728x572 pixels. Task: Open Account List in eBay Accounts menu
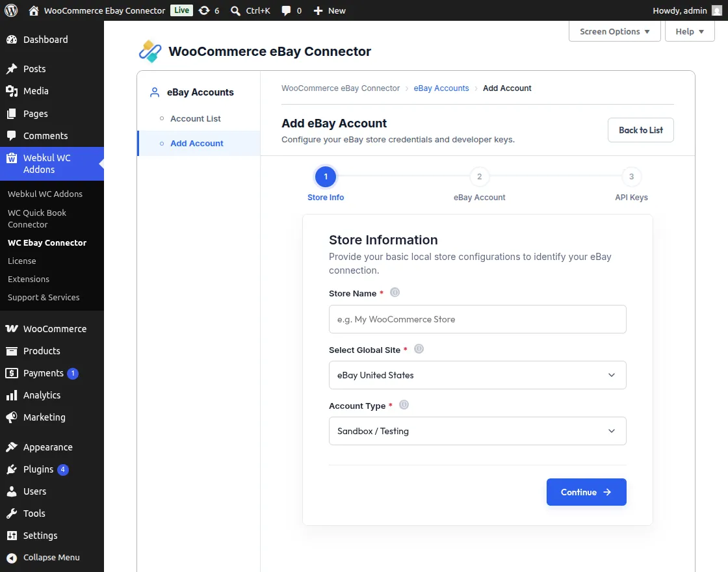(x=195, y=118)
